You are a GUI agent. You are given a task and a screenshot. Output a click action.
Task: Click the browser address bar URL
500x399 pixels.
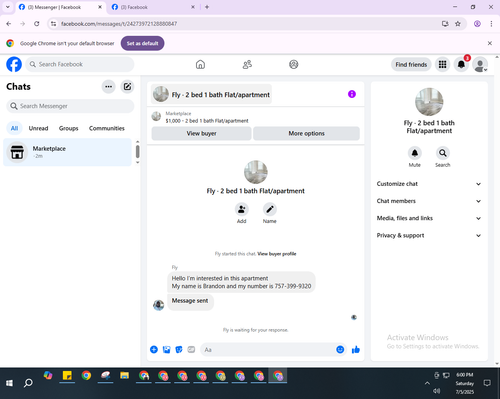pos(119,24)
